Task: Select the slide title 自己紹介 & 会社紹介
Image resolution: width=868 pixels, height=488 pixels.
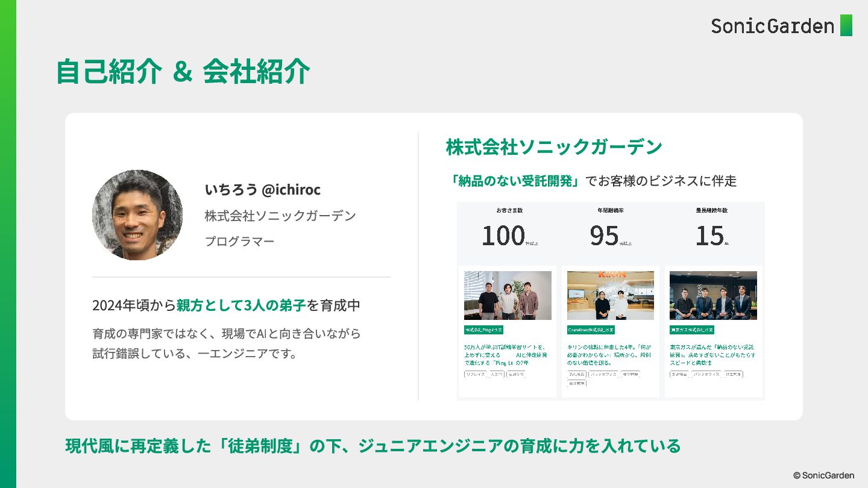Action: [x=183, y=72]
